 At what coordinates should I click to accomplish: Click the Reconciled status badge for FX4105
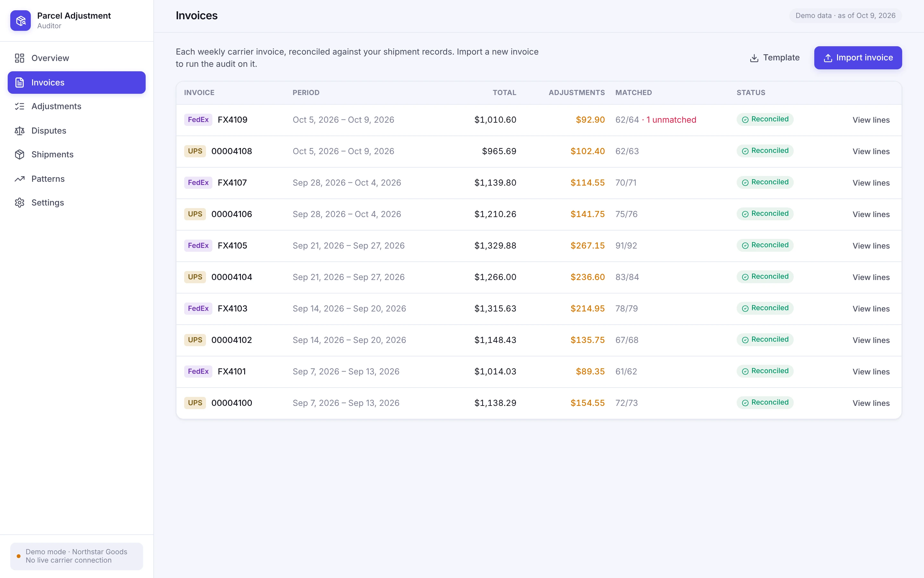765,245
